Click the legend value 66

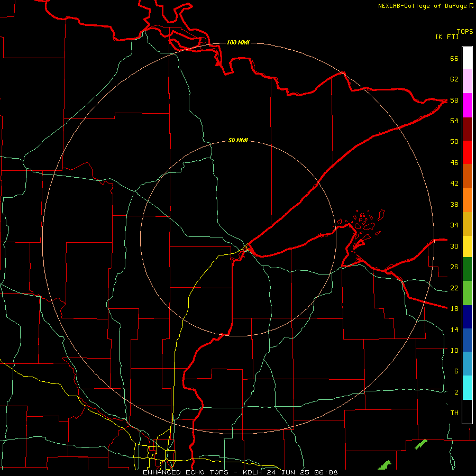[x=454, y=58]
